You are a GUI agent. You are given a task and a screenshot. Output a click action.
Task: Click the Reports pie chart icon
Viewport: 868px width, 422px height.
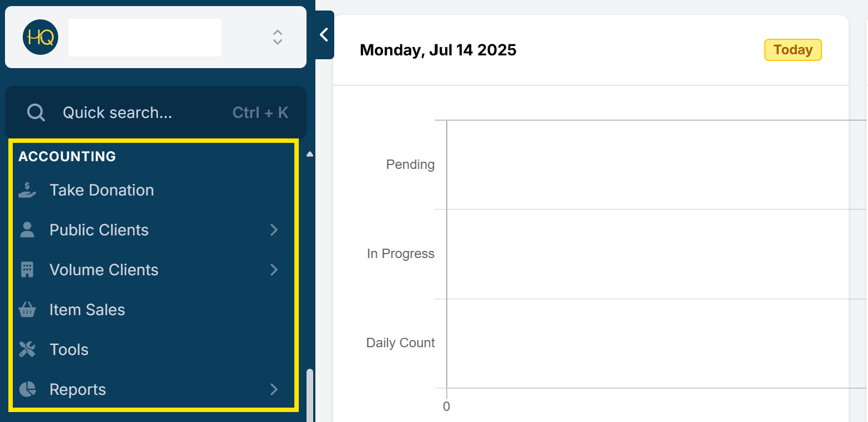27,389
